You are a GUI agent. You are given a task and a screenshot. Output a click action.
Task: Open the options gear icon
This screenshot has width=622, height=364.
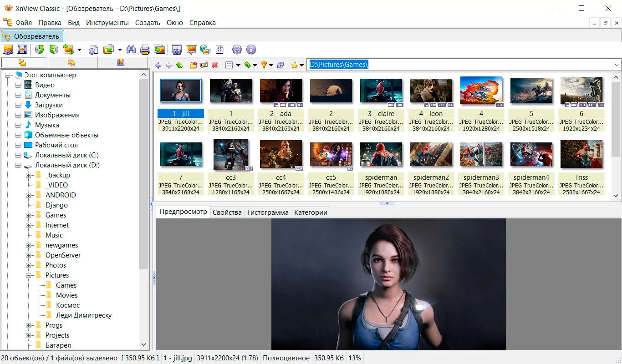click(237, 50)
